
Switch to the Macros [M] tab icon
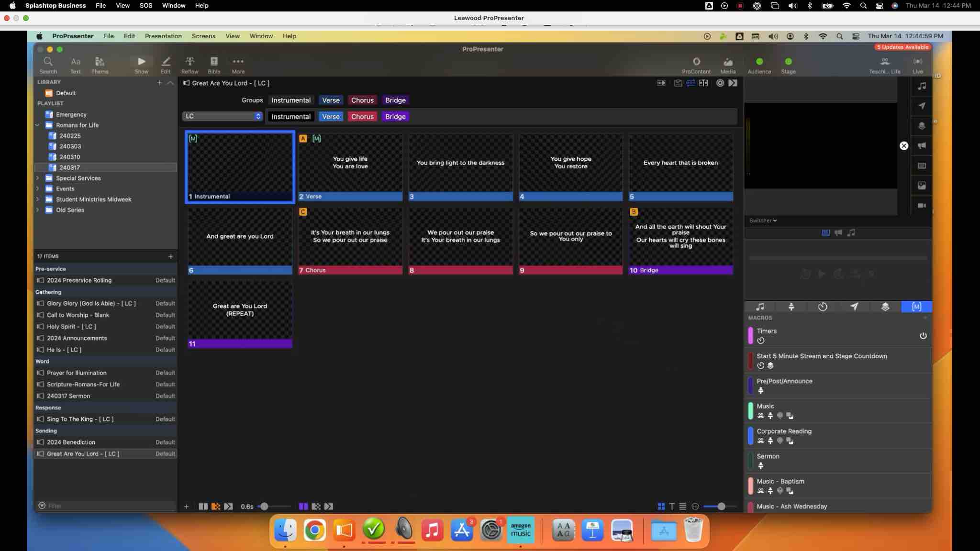pyautogui.click(x=916, y=307)
